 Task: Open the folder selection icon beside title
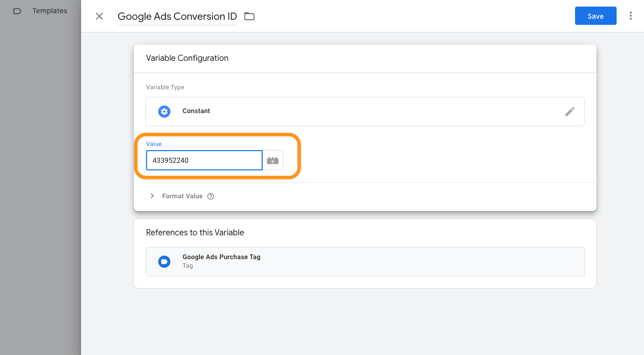(x=249, y=16)
